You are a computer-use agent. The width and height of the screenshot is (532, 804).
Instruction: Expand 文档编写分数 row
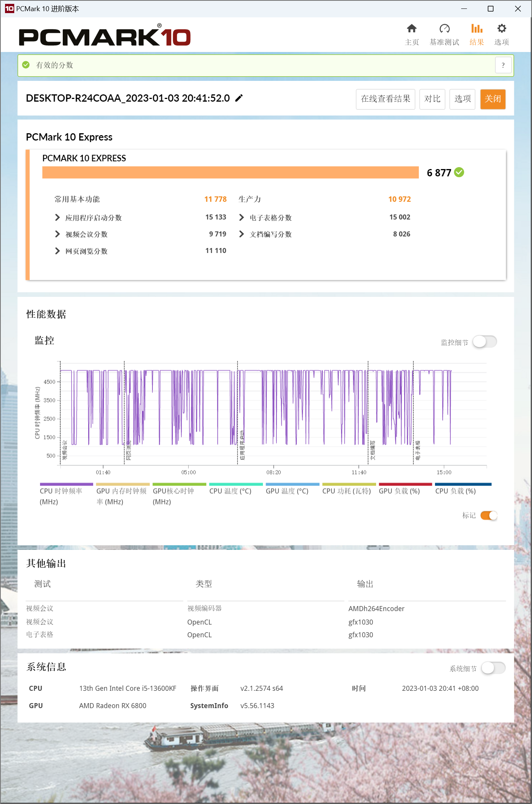pos(241,234)
